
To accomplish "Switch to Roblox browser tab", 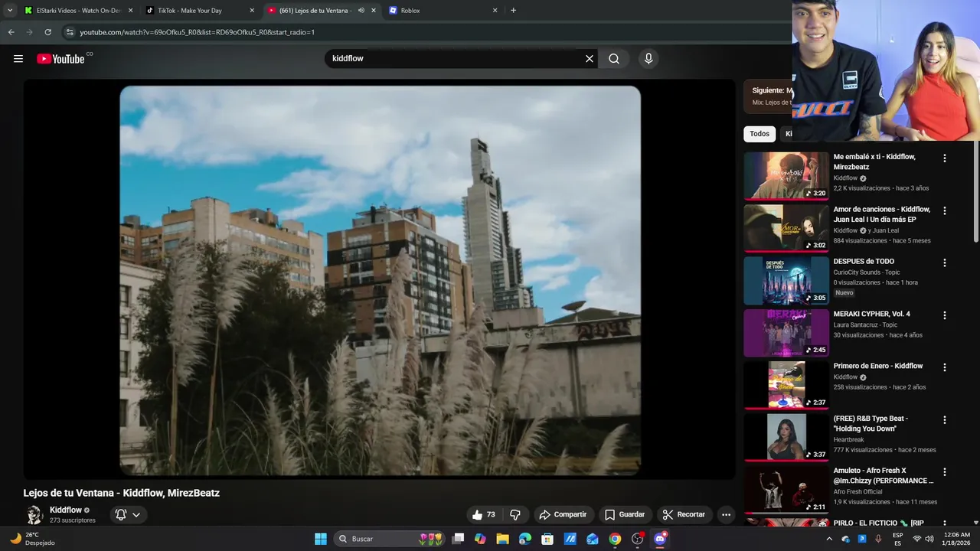I will [x=444, y=11].
